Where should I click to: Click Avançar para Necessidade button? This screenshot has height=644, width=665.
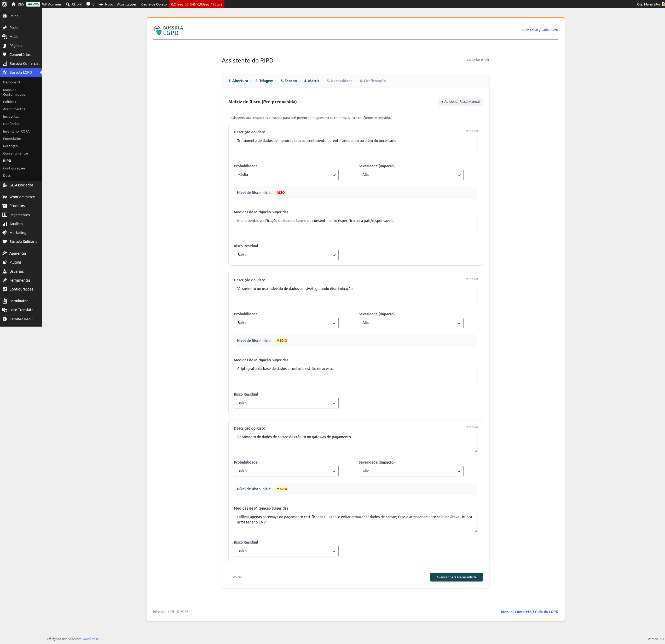click(456, 577)
